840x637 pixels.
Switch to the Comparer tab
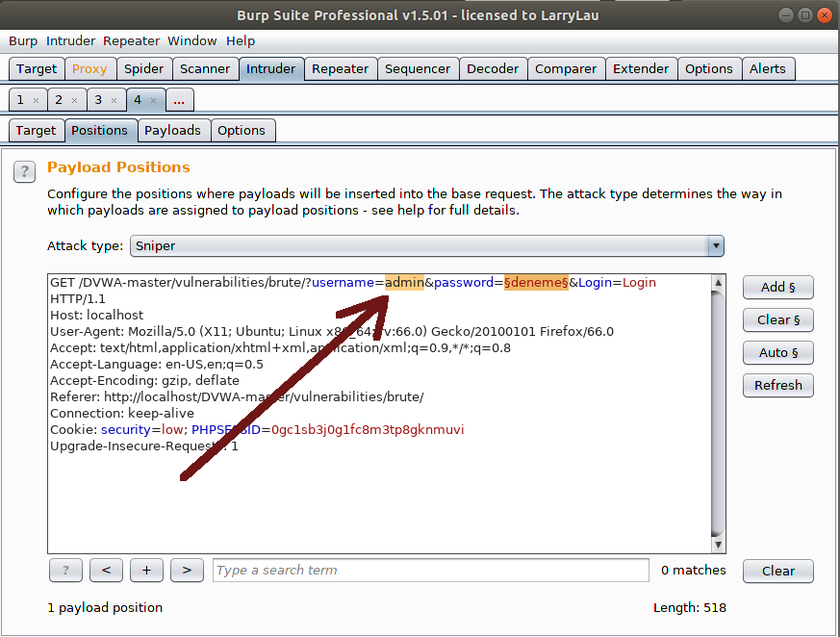(566, 69)
